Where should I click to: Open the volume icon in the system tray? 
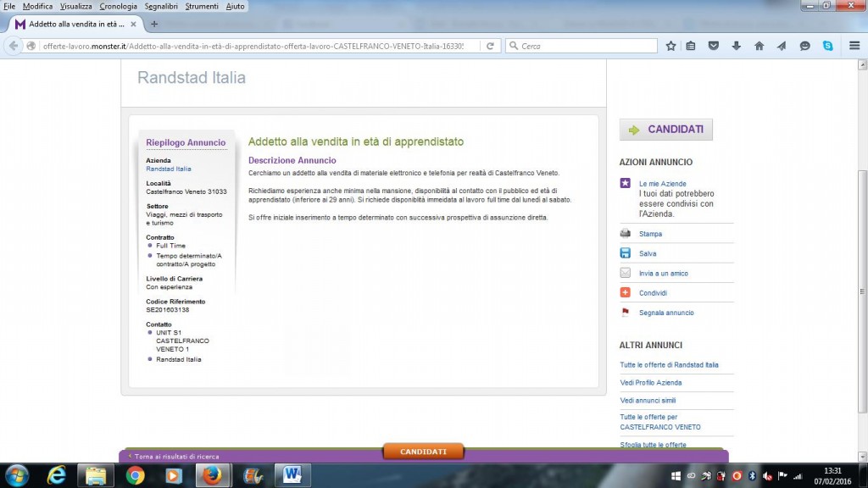point(767,476)
